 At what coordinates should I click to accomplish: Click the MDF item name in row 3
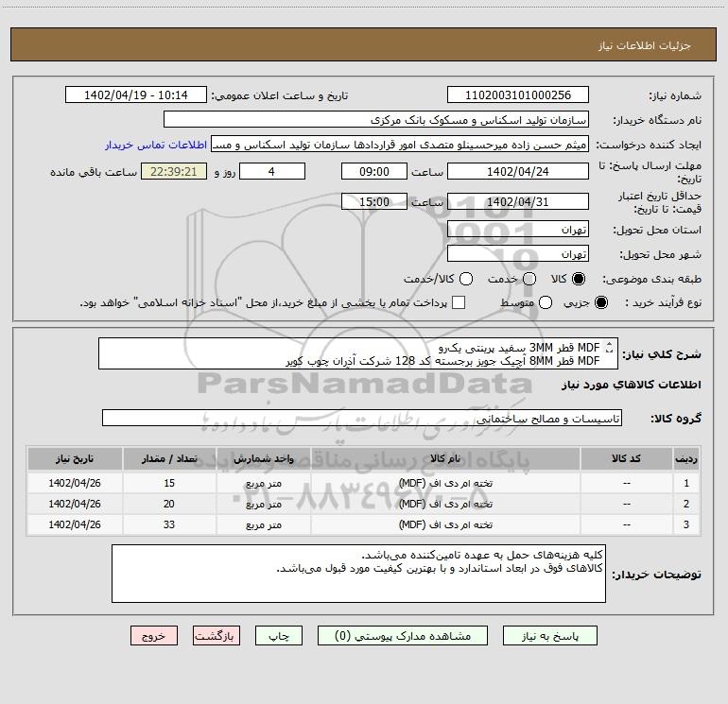click(445, 524)
